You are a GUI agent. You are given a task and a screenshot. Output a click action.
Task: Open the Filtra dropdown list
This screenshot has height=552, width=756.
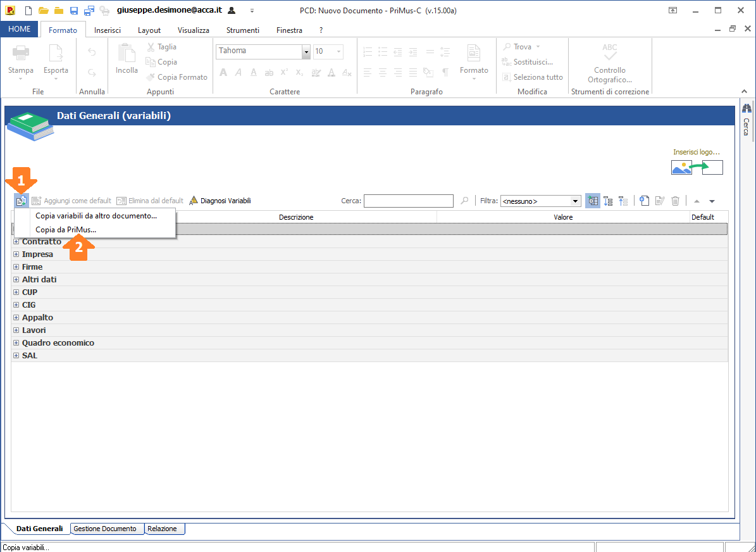[x=575, y=201]
